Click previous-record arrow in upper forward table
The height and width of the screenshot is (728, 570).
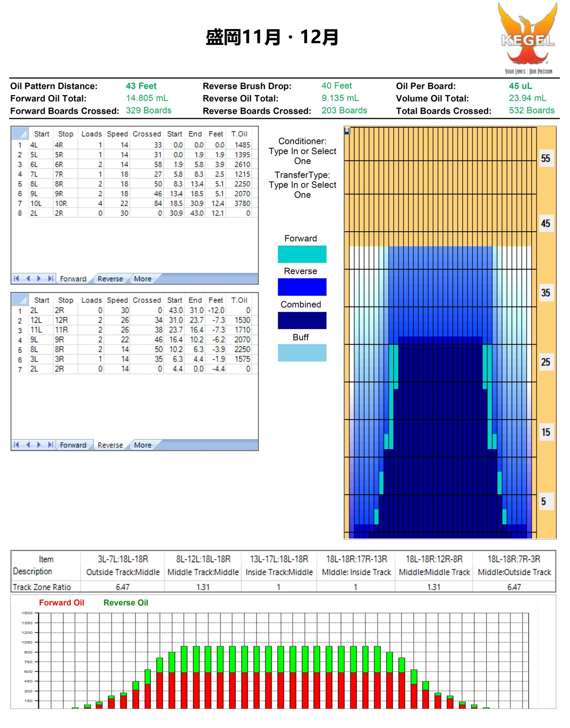(x=28, y=279)
